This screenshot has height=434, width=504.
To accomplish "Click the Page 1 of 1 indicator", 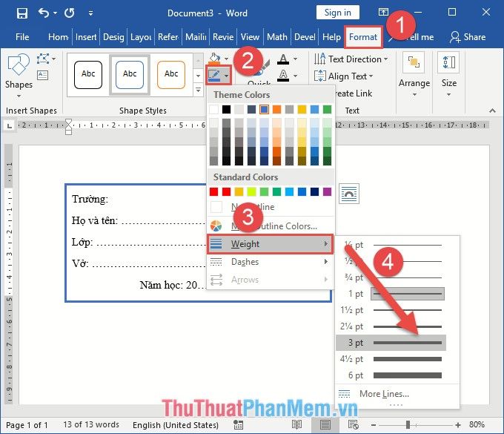I will point(27,425).
